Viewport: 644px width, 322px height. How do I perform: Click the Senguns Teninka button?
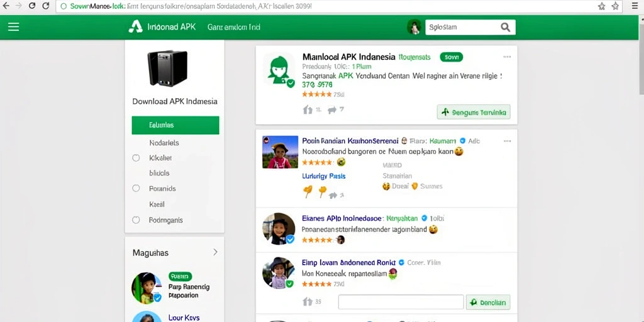(474, 112)
